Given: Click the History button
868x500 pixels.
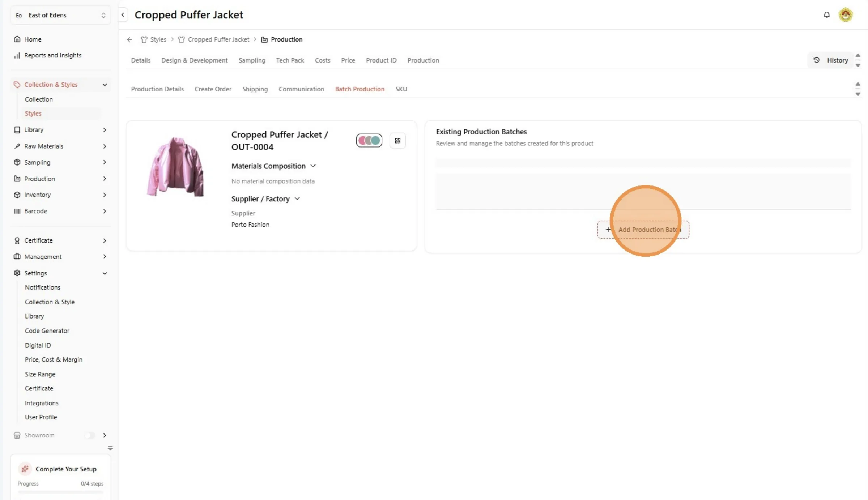Looking at the screenshot, I should coord(830,60).
